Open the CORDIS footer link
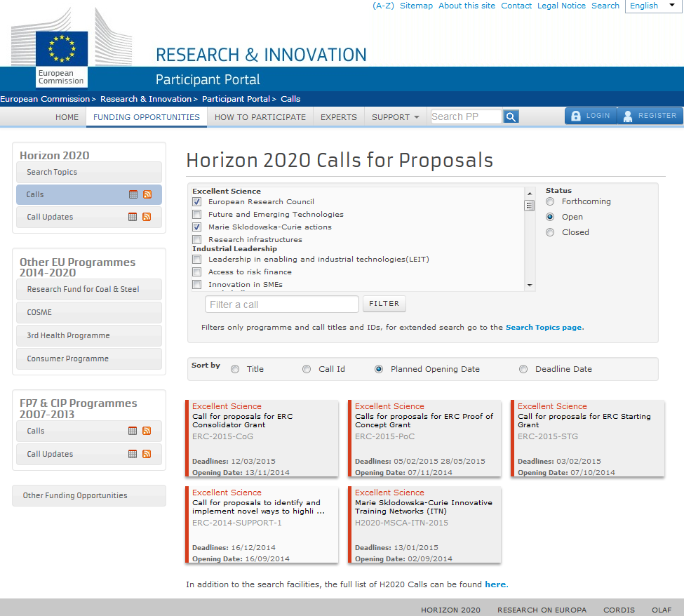The width and height of the screenshot is (684, 616). [x=619, y=610]
